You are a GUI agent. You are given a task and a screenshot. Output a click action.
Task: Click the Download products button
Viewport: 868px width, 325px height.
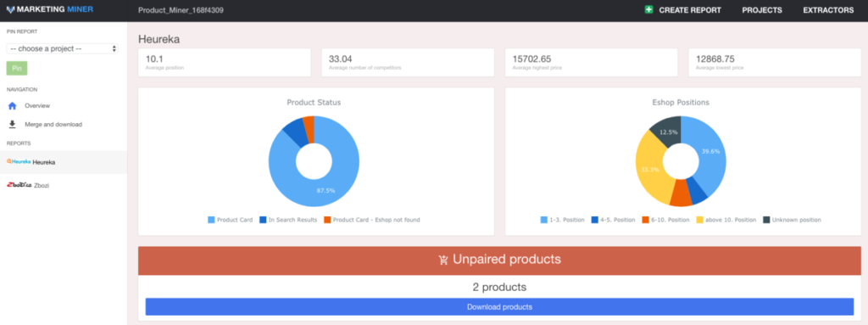pyautogui.click(x=499, y=306)
